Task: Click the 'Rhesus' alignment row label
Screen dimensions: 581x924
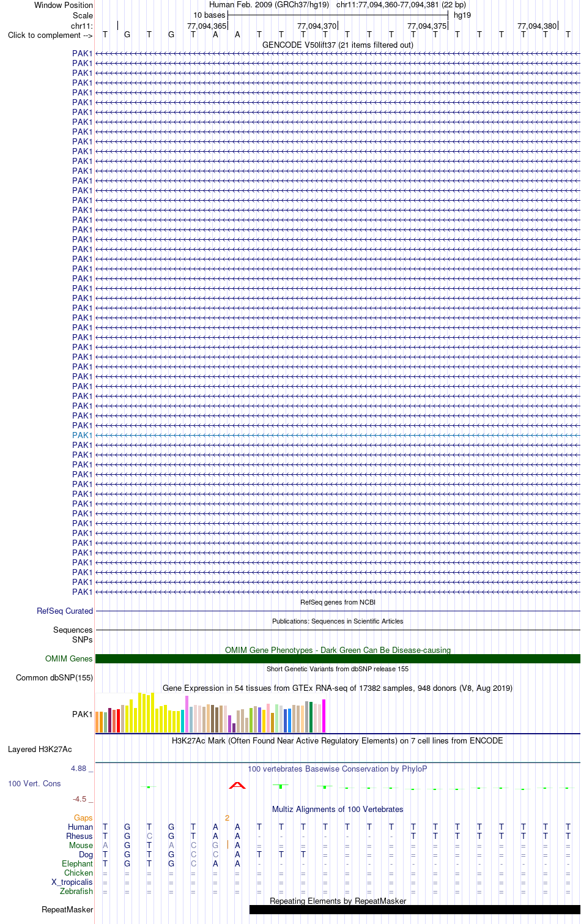Action: click(x=80, y=836)
